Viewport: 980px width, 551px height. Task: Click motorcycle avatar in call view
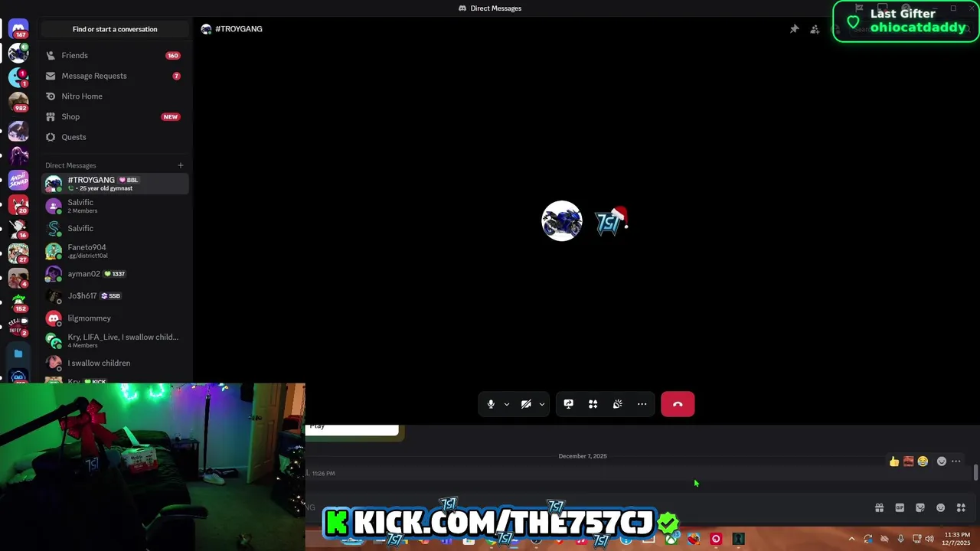tap(562, 221)
